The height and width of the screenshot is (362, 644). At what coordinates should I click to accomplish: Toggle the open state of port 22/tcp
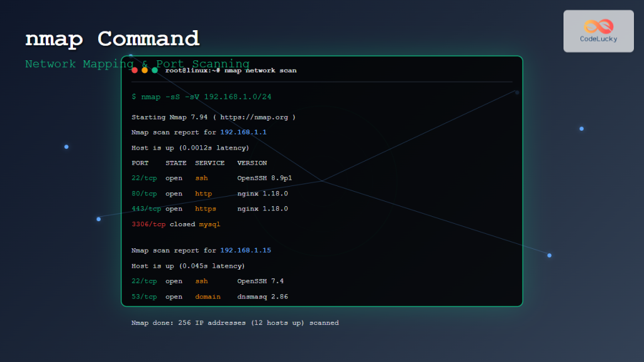coord(174,178)
